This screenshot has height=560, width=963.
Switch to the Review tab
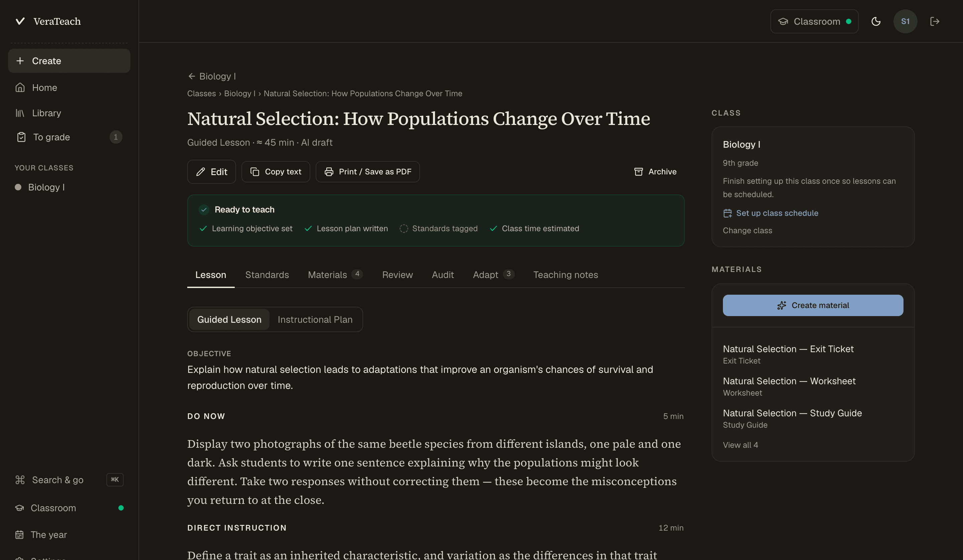[x=398, y=275]
